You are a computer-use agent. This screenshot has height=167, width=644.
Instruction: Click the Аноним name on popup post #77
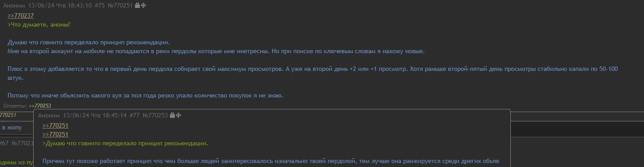49,115
